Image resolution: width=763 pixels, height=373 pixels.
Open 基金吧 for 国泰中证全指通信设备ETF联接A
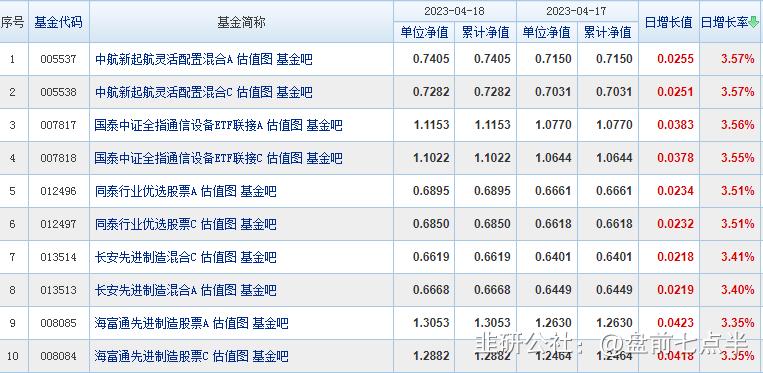[x=325, y=125]
